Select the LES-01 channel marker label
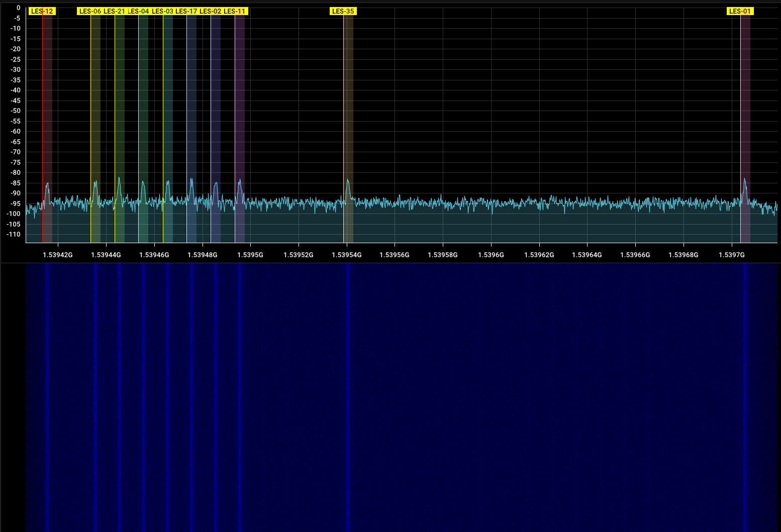The image size is (781, 532). (740, 11)
